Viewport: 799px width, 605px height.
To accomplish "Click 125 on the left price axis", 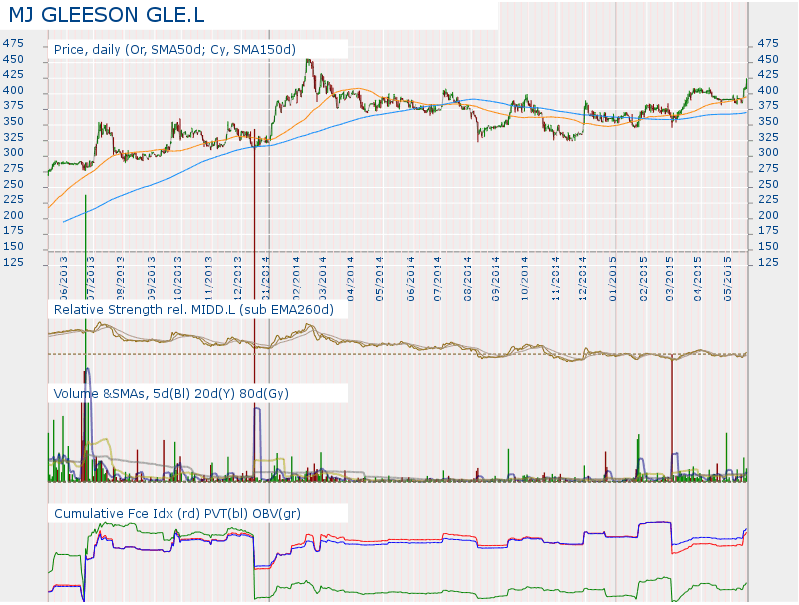I will click(x=13, y=262).
